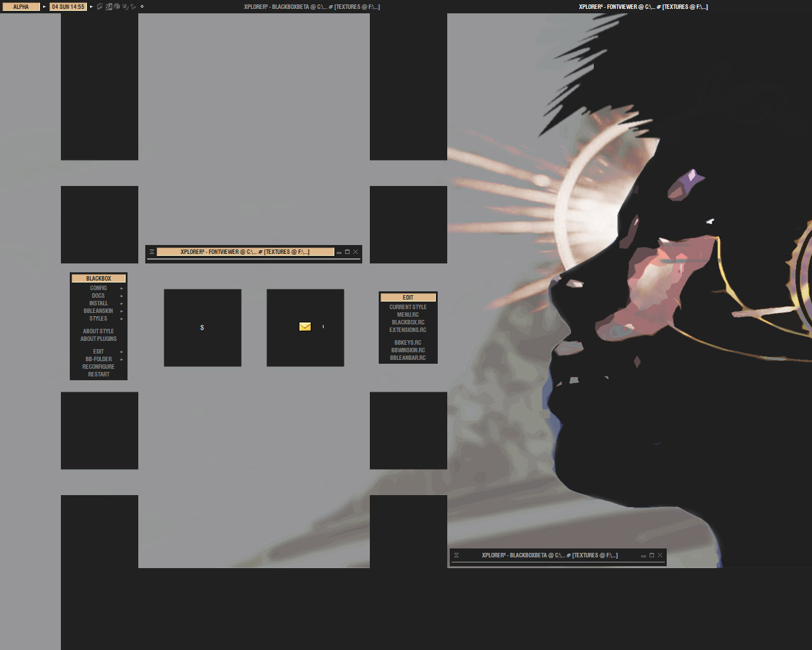Click the hourglass icon on the FontViewer title bar
This screenshot has width=812, height=650.
pyautogui.click(x=152, y=252)
